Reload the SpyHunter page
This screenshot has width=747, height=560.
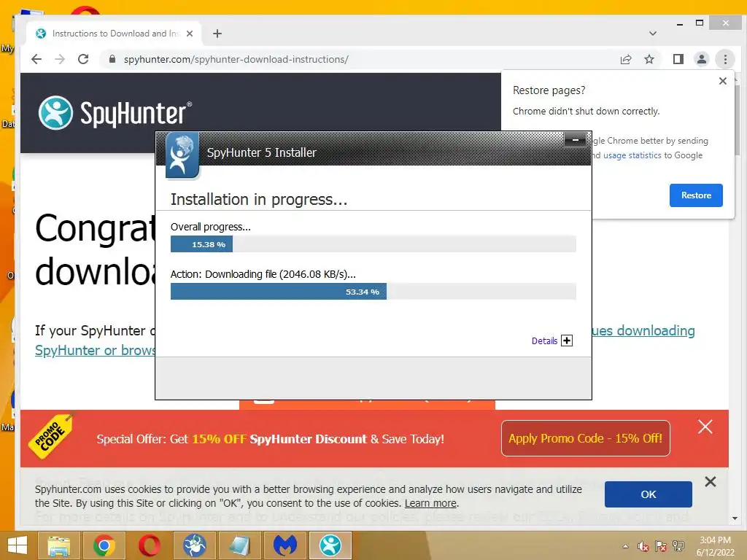coord(83,59)
